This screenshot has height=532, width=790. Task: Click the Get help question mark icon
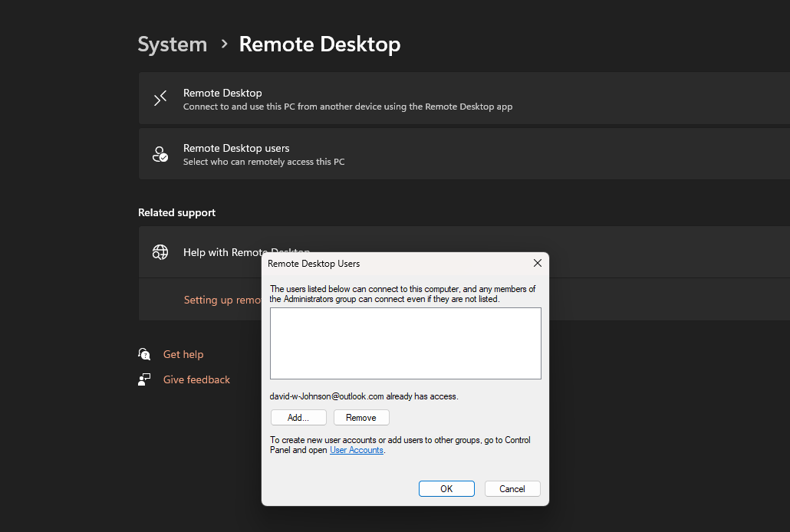[x=144, y=354]
